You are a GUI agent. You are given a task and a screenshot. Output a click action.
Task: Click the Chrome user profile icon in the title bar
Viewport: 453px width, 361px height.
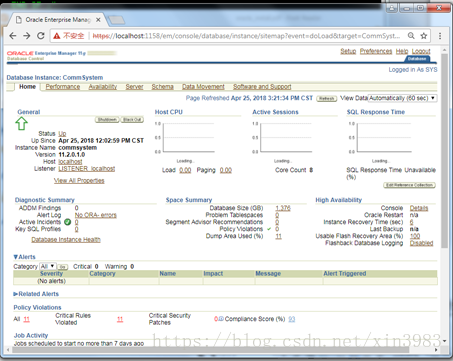(x=392, y=8)
